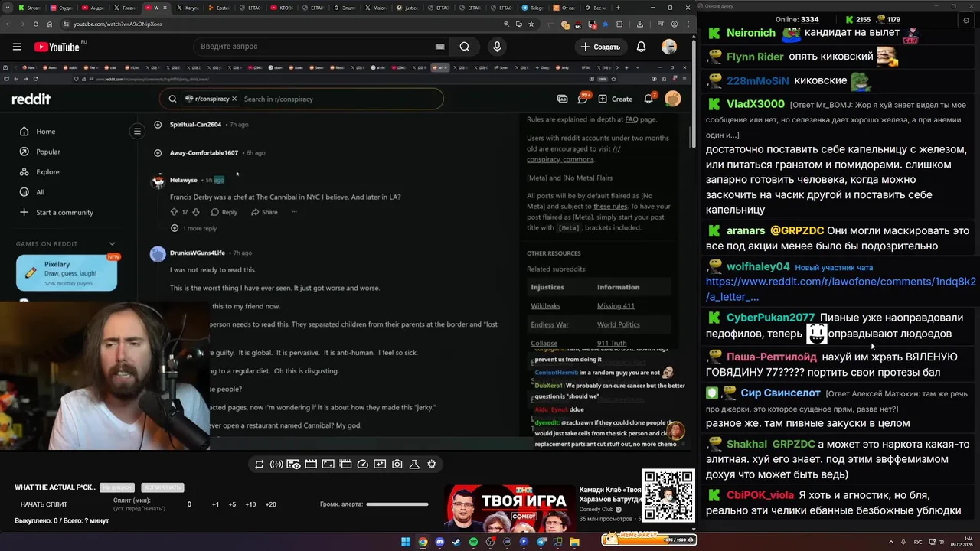Image resolution: width=980 pixels, height=551 pixels.
Task: Downvote Helawyse's comment
Action: (x=196, y=212)
